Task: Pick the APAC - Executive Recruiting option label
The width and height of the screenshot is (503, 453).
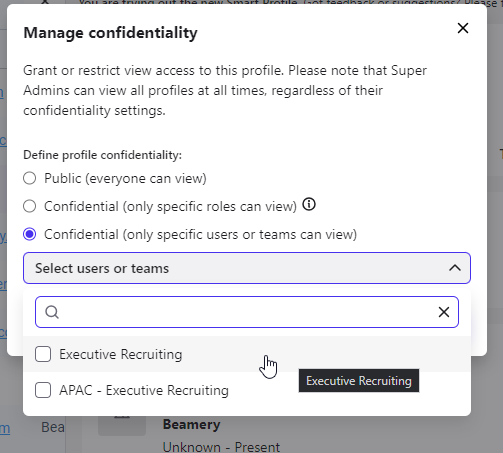Action: point(144,390)
